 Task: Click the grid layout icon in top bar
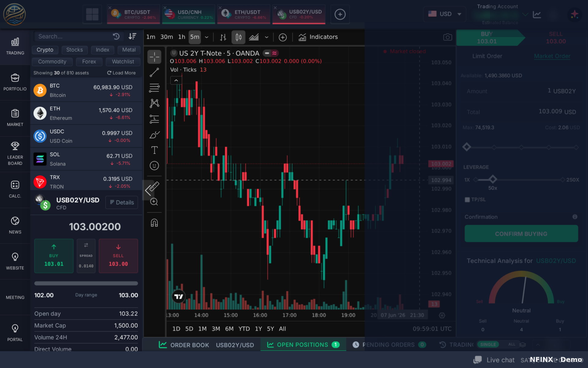coord(92,14)
